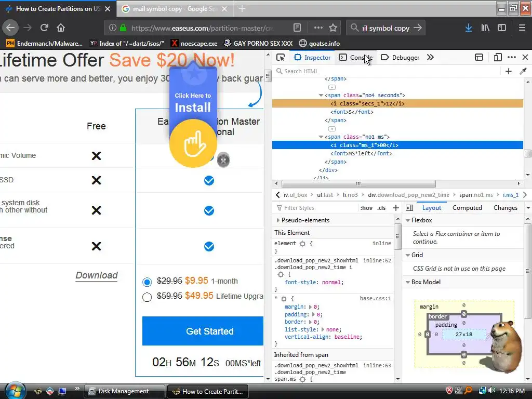Switch to the Inspector tab

click(x=312, y=57)
